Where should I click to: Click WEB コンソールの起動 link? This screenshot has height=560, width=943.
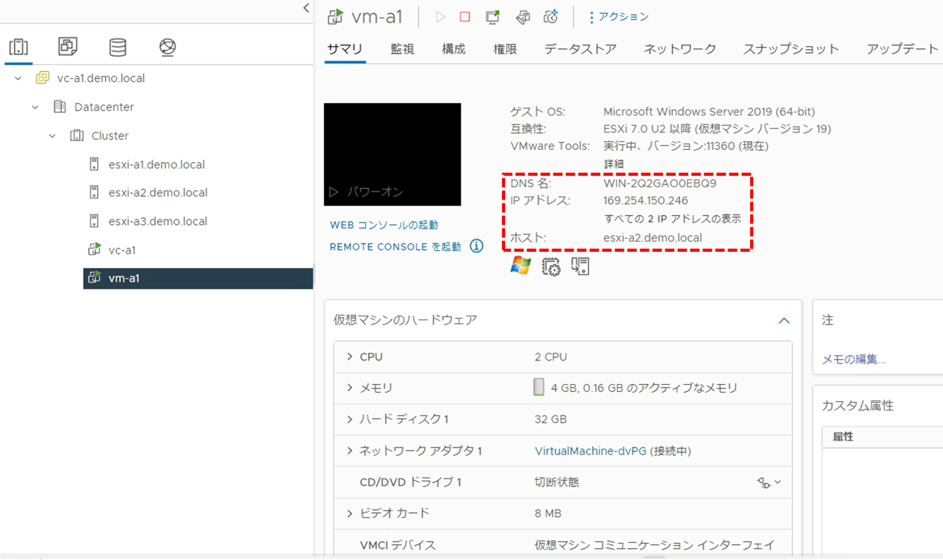click(x=384, y=225)
